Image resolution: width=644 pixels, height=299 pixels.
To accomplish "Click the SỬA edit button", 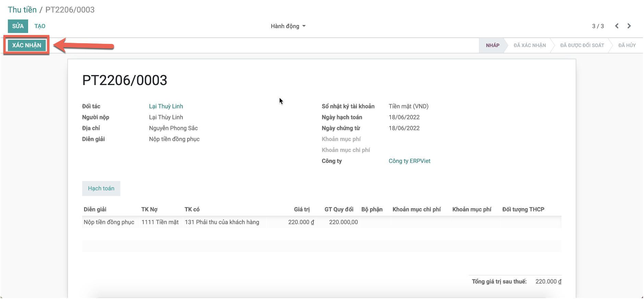I will (18, 26).
